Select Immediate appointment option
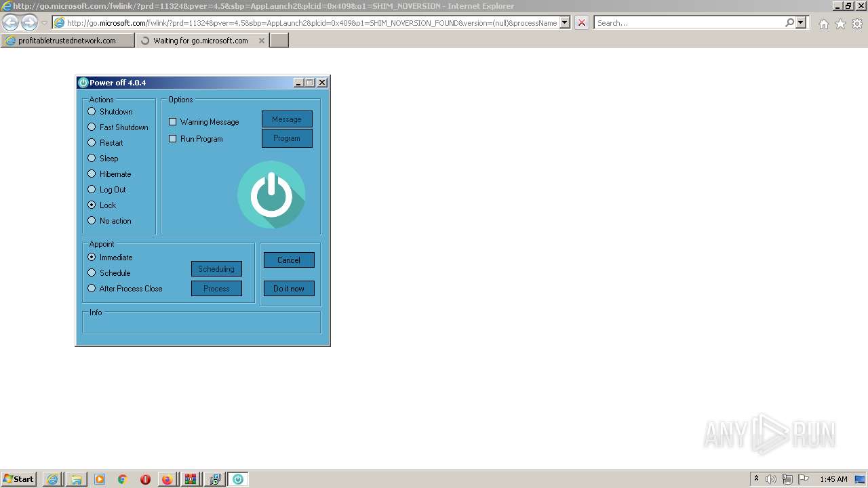 [x=110, y=258]
